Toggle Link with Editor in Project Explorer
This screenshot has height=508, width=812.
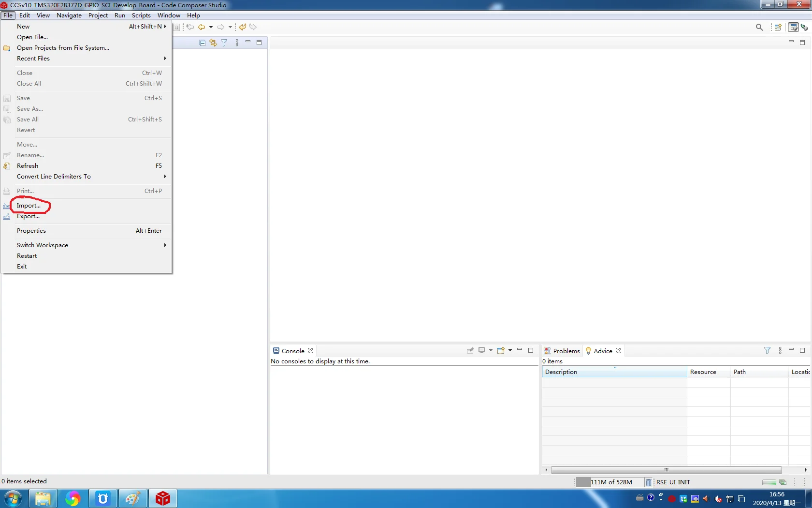pyautogui.click(x=213, y=43)
